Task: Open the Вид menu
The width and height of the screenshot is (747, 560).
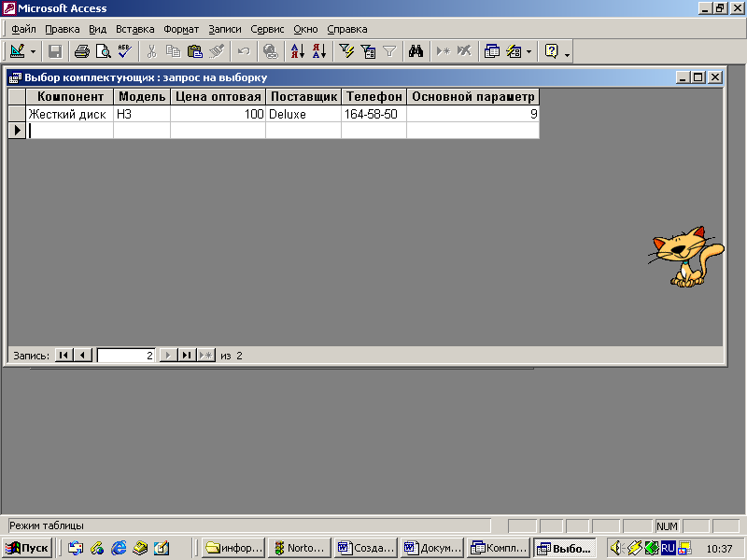Action: (x=98, y=30)
